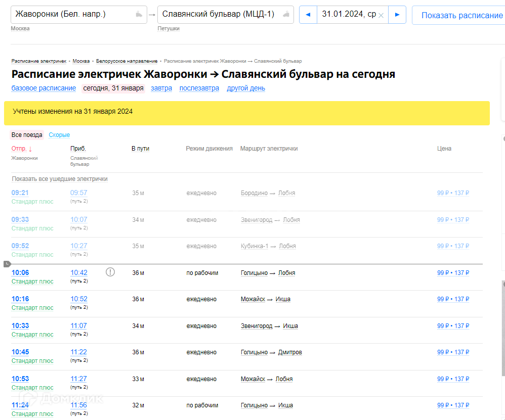Image resolution: width=505 pixels, height=420 pixels.
Task: Go to next date with right arrow
Action: [397, 15]
